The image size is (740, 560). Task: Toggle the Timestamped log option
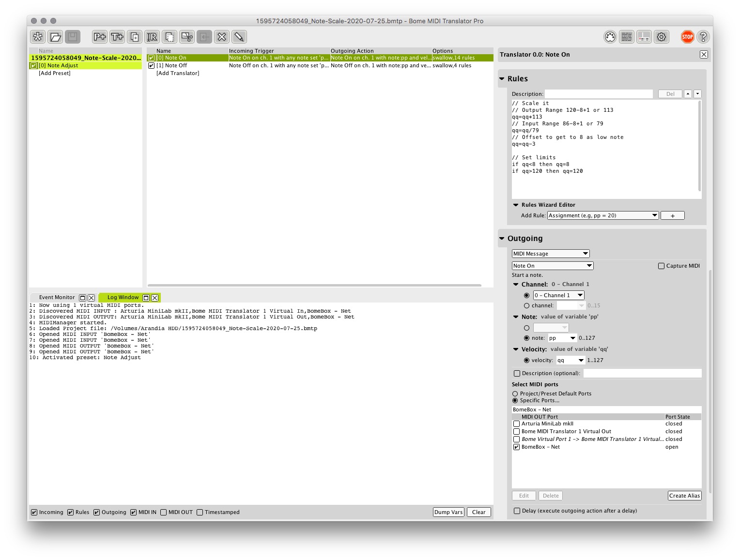pos(200,513)
